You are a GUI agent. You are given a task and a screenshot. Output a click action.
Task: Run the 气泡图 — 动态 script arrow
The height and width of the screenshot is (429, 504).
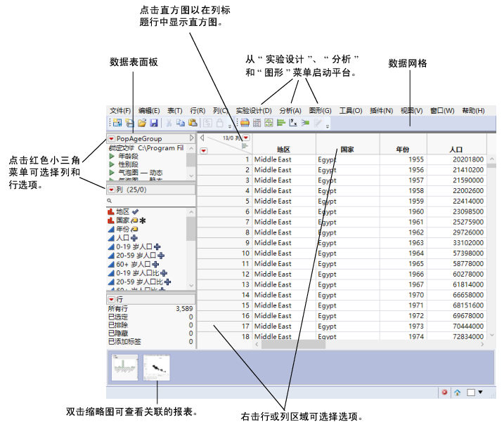click(x=112, y=173)
